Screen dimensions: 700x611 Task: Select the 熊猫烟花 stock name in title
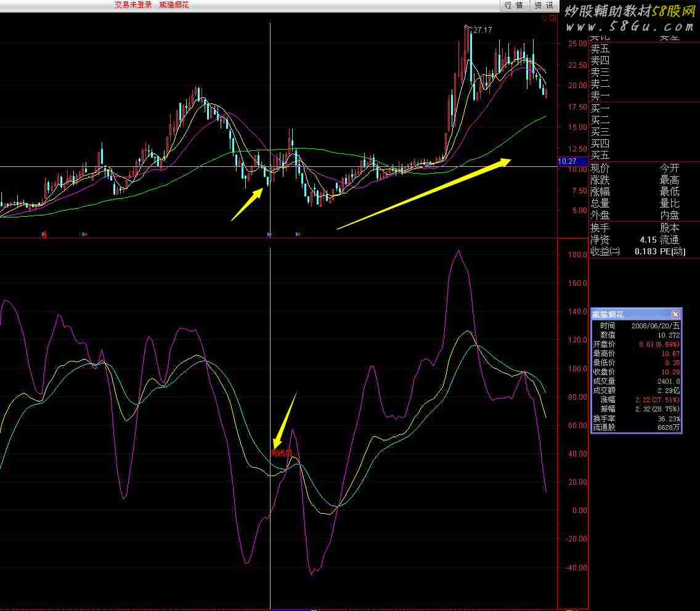[174, 5]
